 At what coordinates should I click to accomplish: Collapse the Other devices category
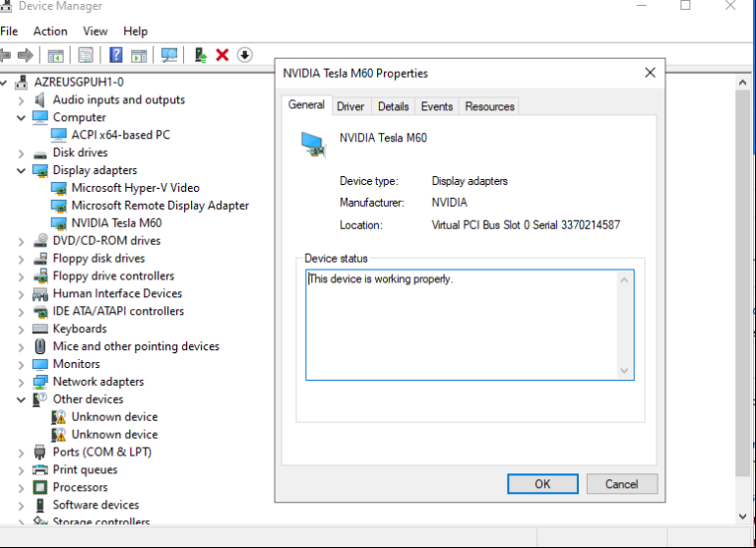tap(21, 399)
